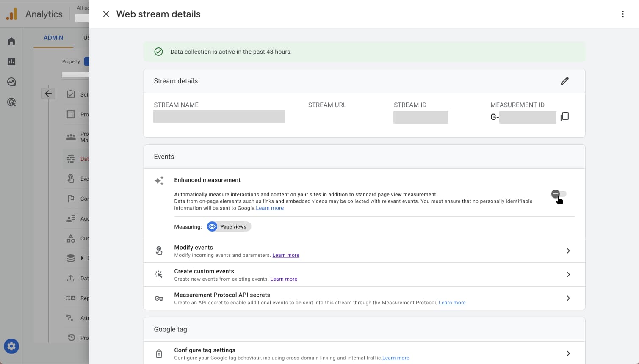This screenshot has width=639, height=364.
Task: Click the Page views measuring chip
Action: [229, 226]
